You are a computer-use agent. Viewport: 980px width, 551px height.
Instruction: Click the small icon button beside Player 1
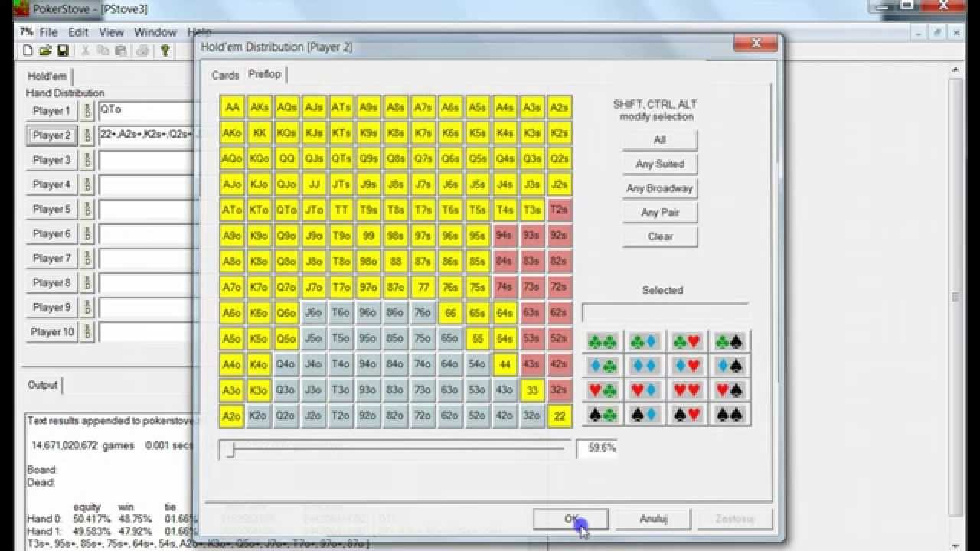[x=87, y=111]
